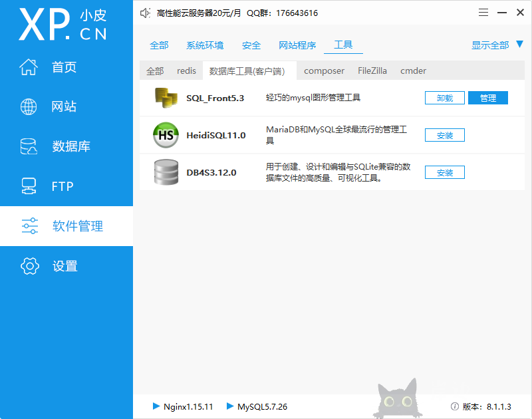Mute the announcement speaker icon
532x419 pixels.
tap(145, 12)
